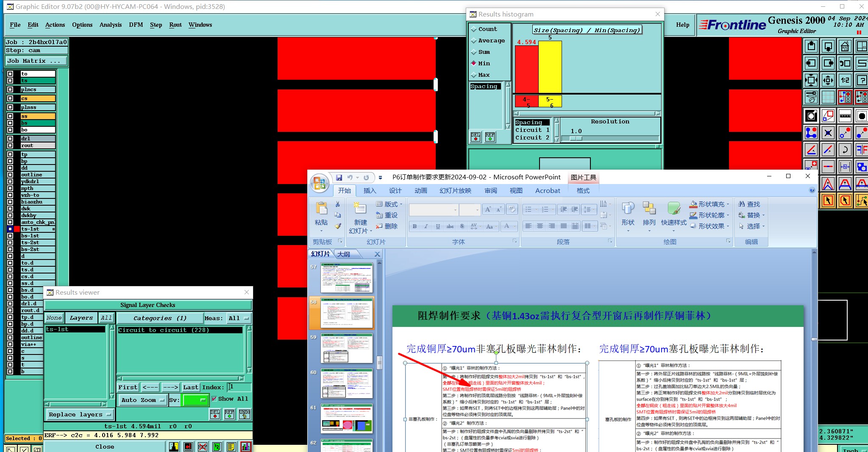Open the Meas: All dropdown
Viewport: 868px width, 452px height.
(x=239, y=318)
